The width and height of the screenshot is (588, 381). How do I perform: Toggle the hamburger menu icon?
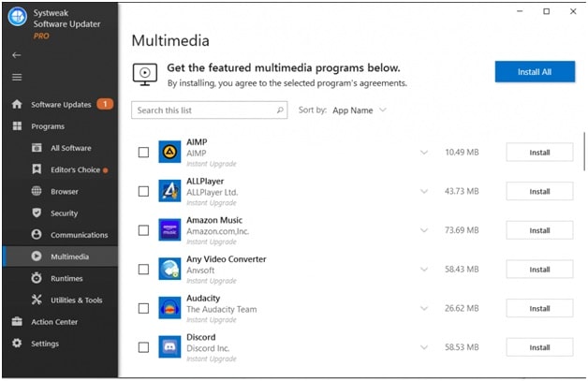click(x=17, y=78)
